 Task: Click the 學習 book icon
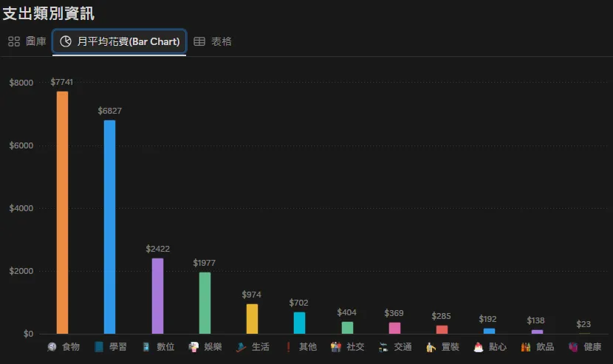point(99,347)
